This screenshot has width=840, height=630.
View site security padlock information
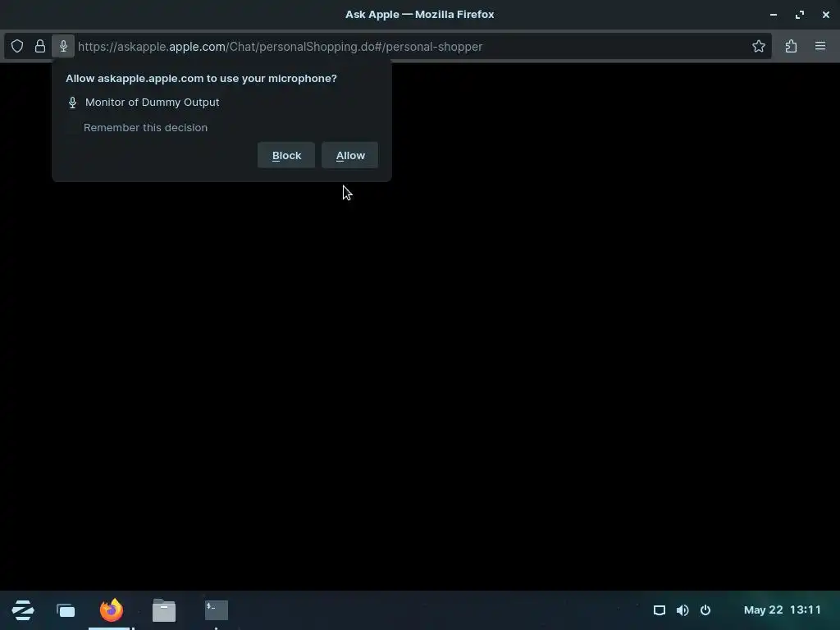point(40,47)
